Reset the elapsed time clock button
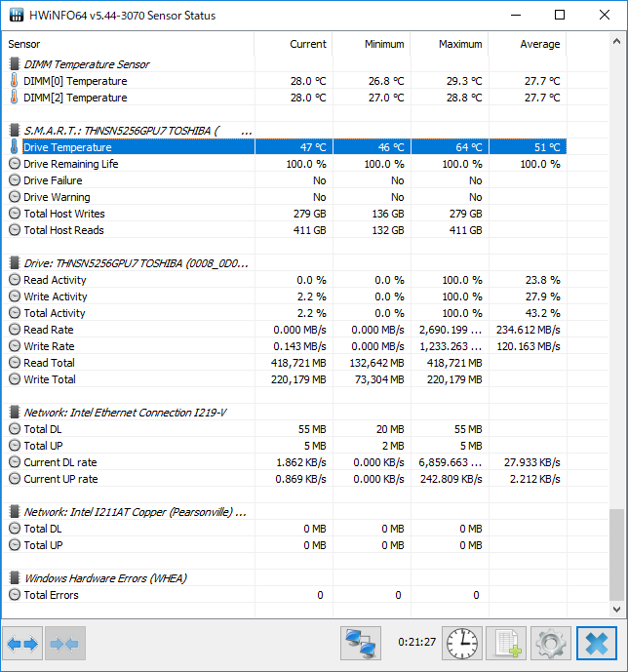This screenshot has width=628, height=672. click(x=462, y=644)
